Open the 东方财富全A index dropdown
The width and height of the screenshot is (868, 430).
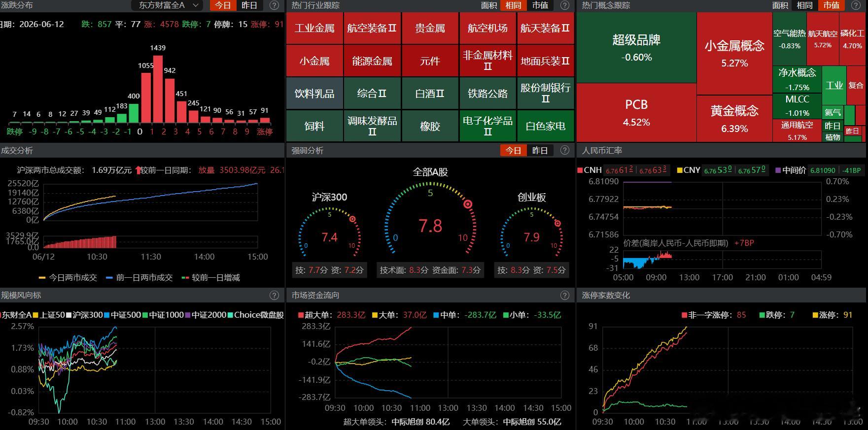(168, 5)
